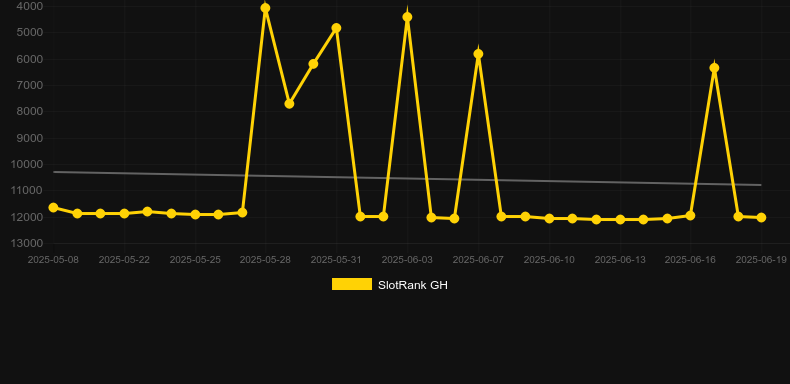Click the dip point near 7700 after the 2025-05-28 peak
This screenshot has width=790, height=384.
click(x=289, y=104)
